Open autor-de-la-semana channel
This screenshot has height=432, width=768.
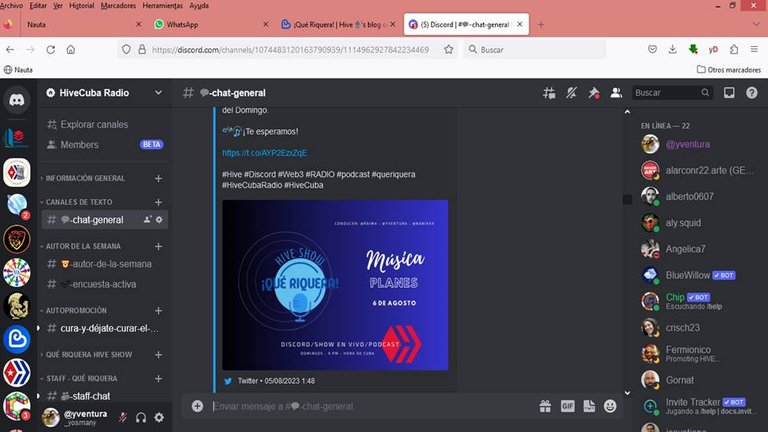pos(105,264)
